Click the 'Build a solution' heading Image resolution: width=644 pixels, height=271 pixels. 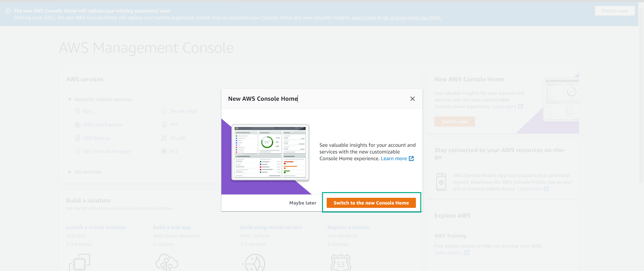pyautogui.click(x=88, y=200)
